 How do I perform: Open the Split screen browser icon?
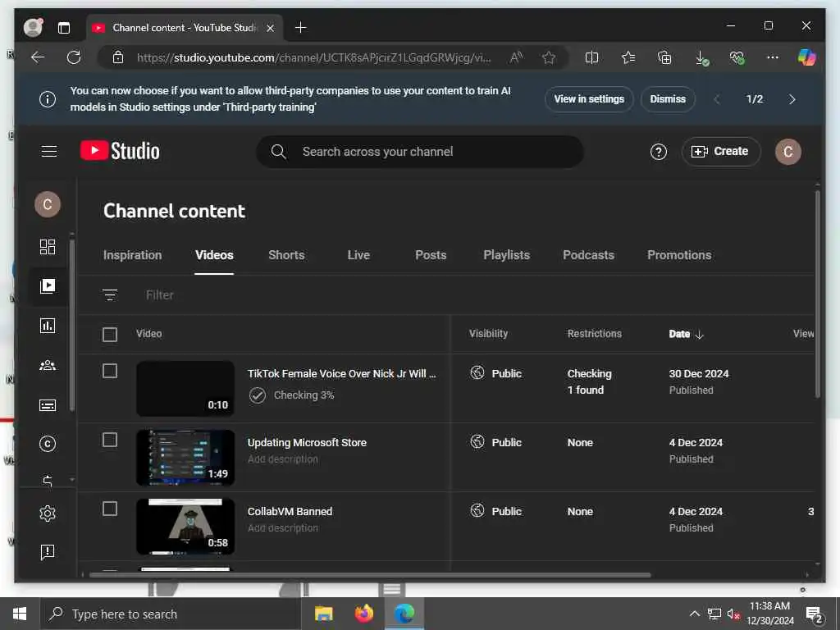[591, 57]
